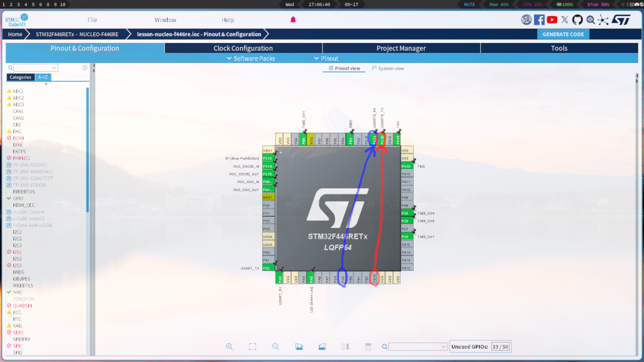Select I2C1 in the peripheral list

pyautogui.click(x=17, y=232)
